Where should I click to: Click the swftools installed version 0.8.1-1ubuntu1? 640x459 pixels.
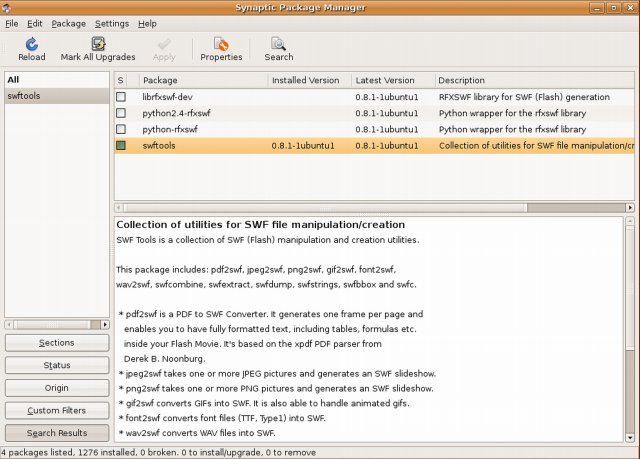click(x=303, y=146)
